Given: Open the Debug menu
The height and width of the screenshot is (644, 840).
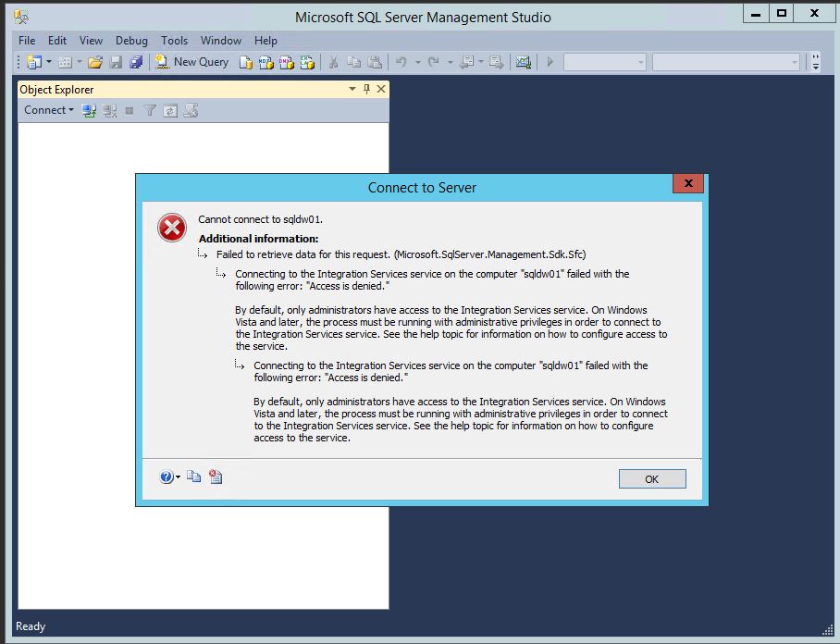Looking at the screenshot, I should pyautogui.click(x=131, y=41).
